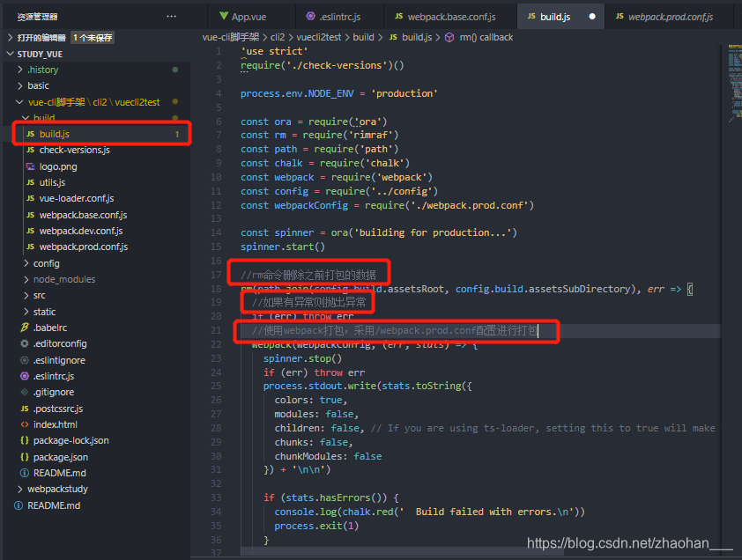This screenshot has height=560, width=742.
Task: Select the build.js editor tab
Action: coord(560,17)
